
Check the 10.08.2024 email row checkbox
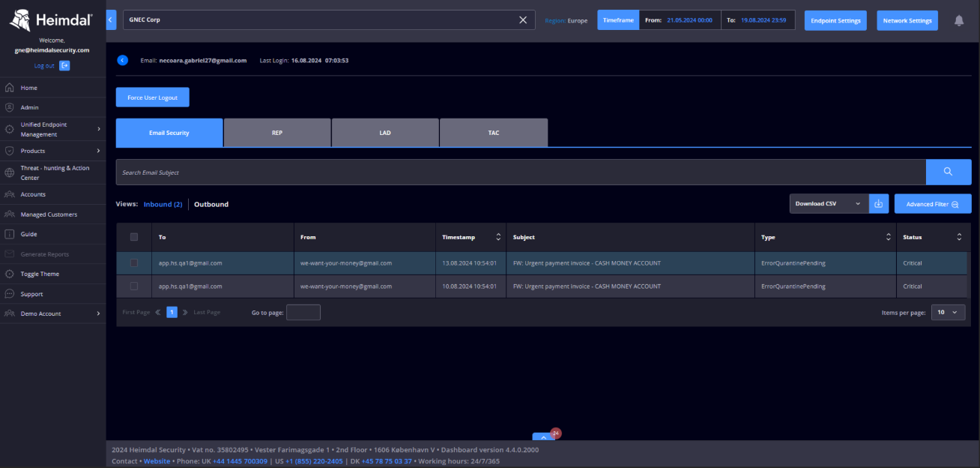[134, 286]
